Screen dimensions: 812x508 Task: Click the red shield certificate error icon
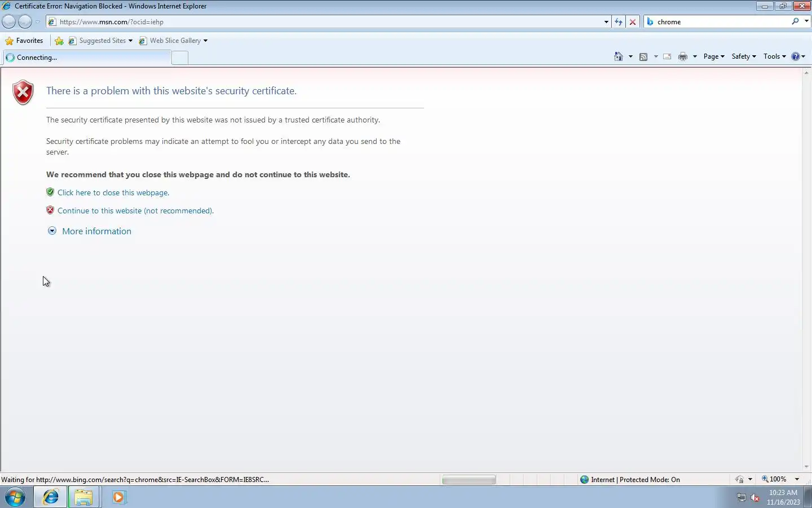pos(23,93)
